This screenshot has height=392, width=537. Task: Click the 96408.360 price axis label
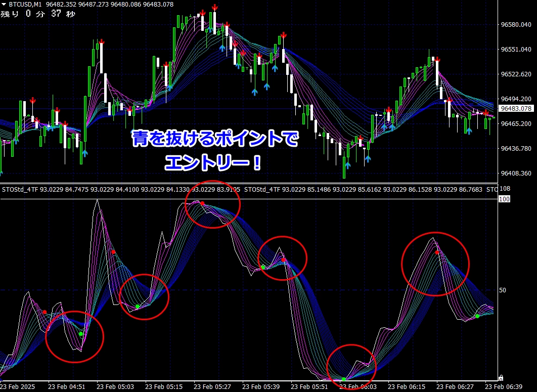point(515,173)
